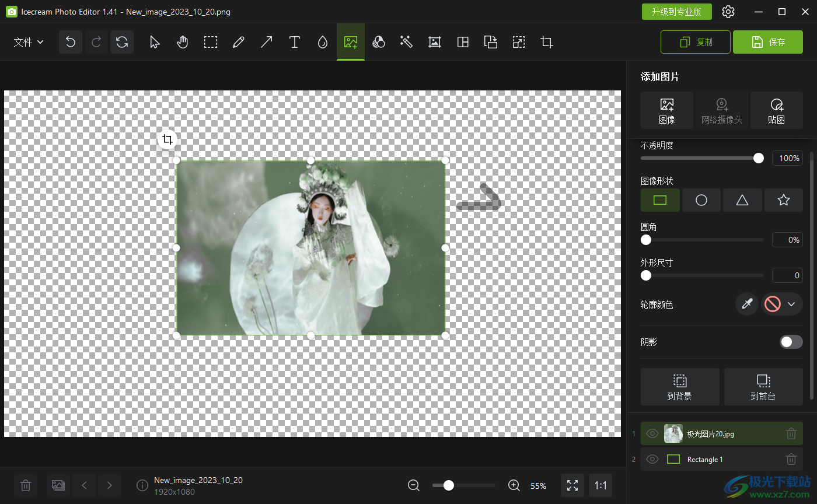This screenshot has width=817, height=504.
Task: Fit the image to screen
Action: pyautogui.click(x=572, y=485)
